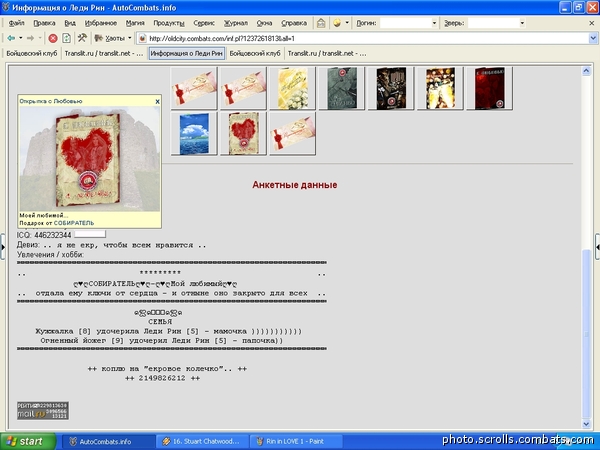Image resolution: width=600 pixels, height=450 pixels.
Task: Open the Магия menu
Action: pos(135,23)
